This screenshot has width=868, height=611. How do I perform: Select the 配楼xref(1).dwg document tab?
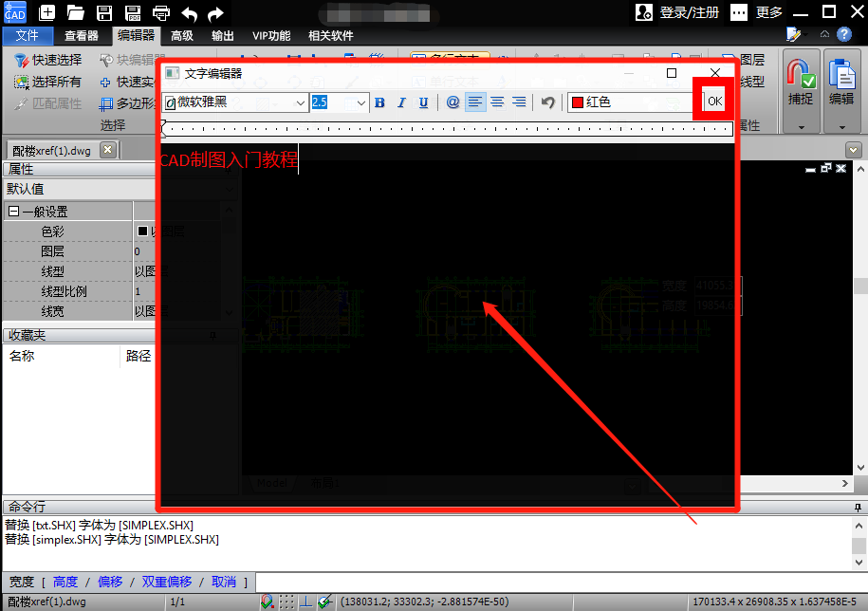click(x=52, y=151)
